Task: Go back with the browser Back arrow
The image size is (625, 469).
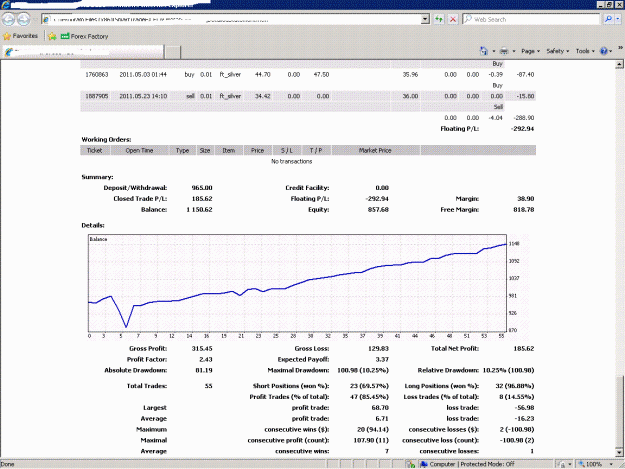Action: (x=8, y=19)
